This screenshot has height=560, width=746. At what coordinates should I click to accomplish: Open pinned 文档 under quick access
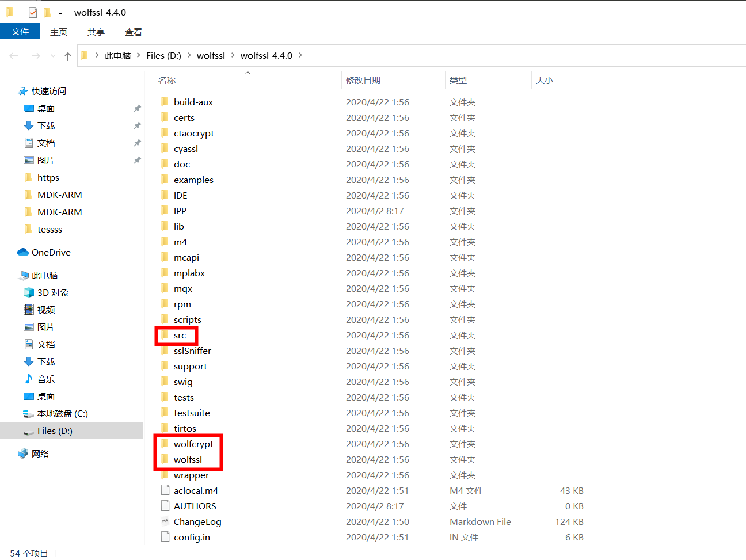pyautogui.click(x=46, y=143)
